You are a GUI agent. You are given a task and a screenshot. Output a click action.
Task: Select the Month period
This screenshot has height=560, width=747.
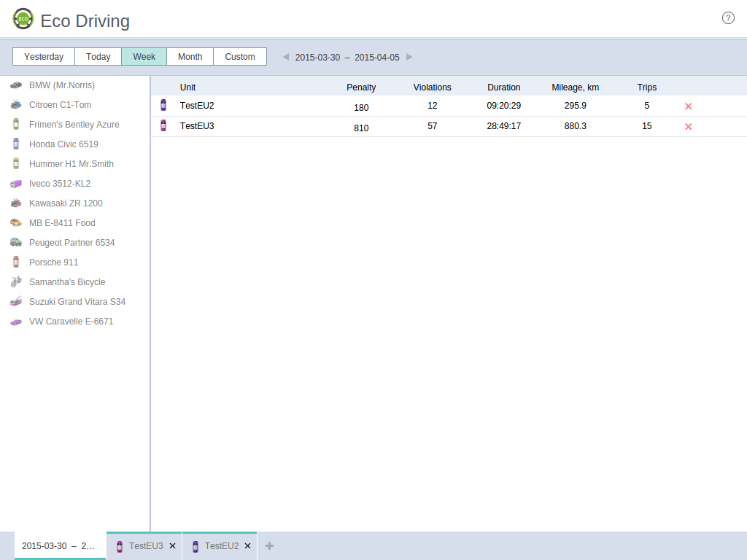190,57
